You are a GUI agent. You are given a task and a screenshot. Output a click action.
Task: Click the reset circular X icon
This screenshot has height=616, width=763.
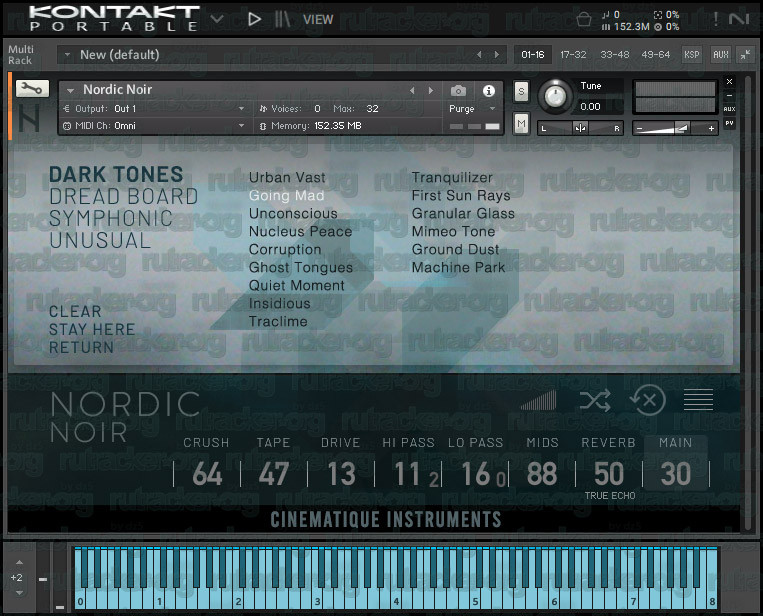click(648, 400)
